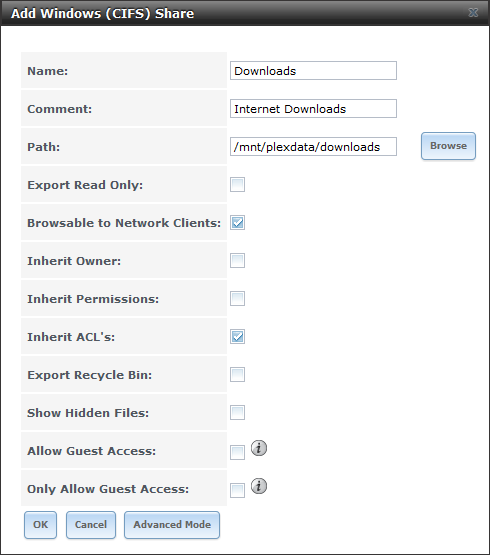Close the Add Windows (CIFS) Share dialog
This screenshot has width=490, height=555.
pyautogui.click(x=473, y=13)
